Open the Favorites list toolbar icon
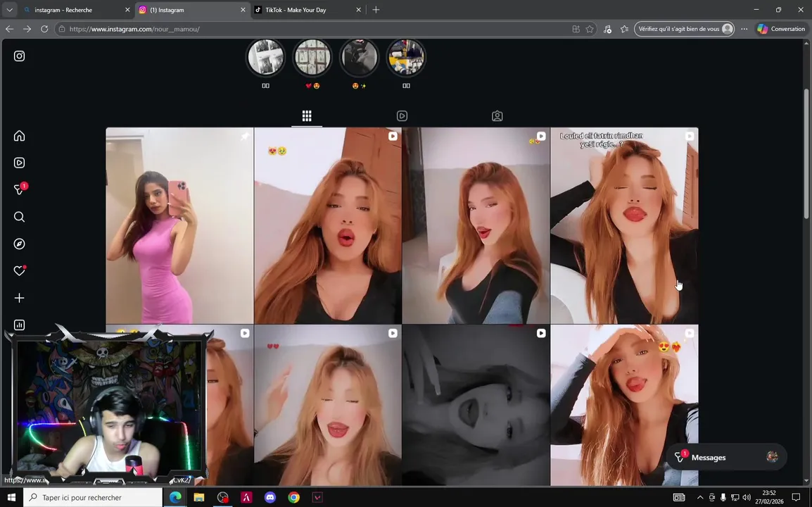This screenshot has height=507, width=812. (x=625, y=29)
